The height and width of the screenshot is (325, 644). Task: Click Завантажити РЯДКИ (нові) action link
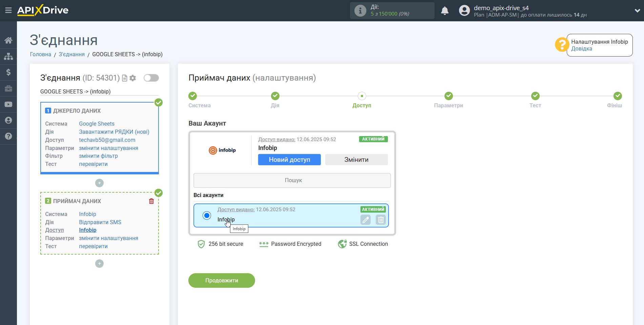pyautogui.click(x=114, y=132)
